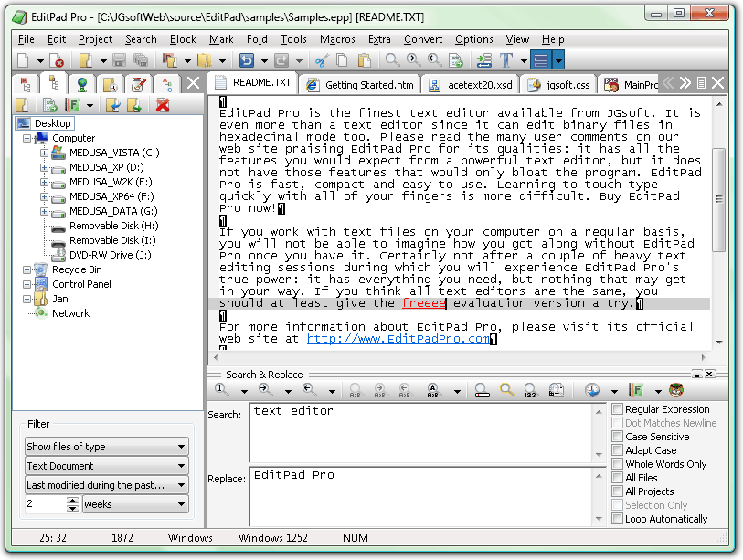Enable the Regular Expression checkbox
This screenshot has height=560, width=743.
click(617, 408)
